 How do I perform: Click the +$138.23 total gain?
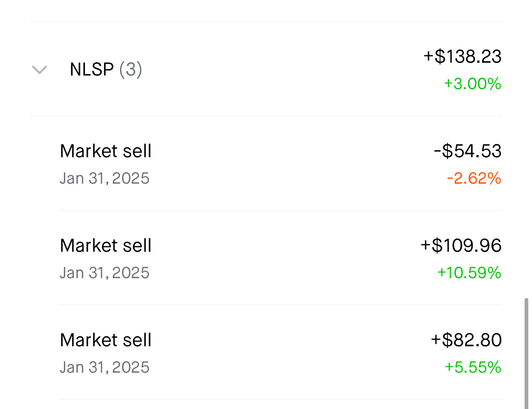(462, 57)
